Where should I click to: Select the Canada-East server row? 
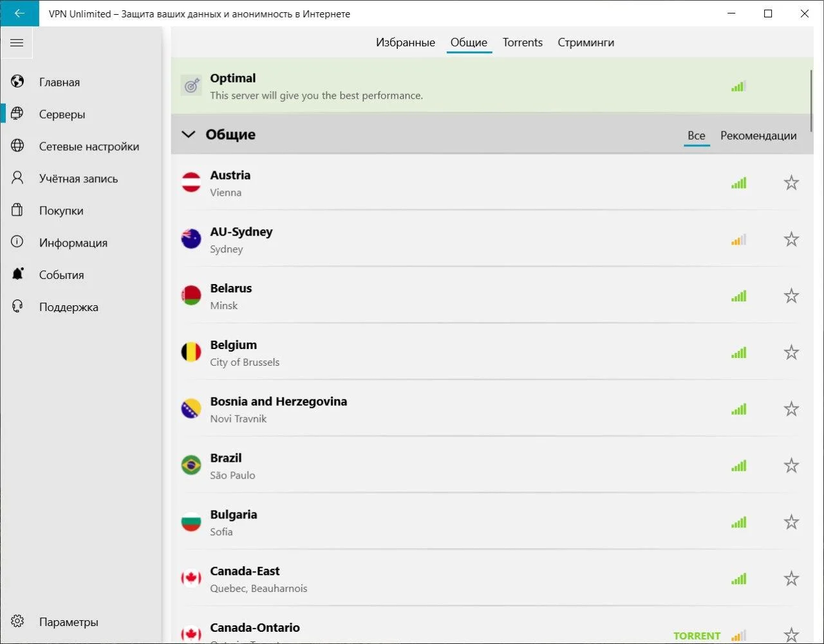(x=451, y=578)
